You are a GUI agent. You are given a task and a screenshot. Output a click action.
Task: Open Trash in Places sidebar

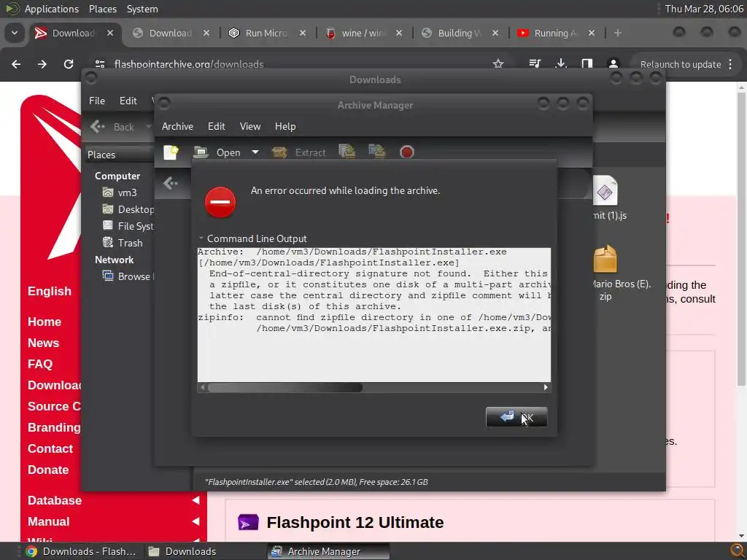pyautogui.click(x=123, y=243)
